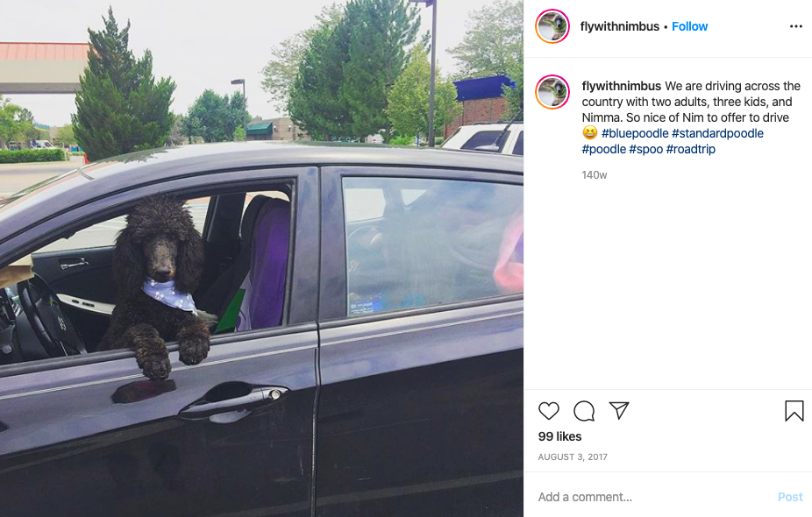The image size is (812, 517).
Task: Click the profile avatar beside the caption
Action: pyautogui.click(x=552, y=92)
